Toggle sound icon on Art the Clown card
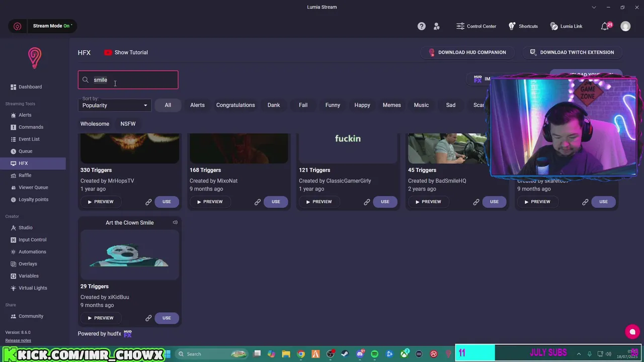Screen dimensions: 644x362 [x=175, y=222]
